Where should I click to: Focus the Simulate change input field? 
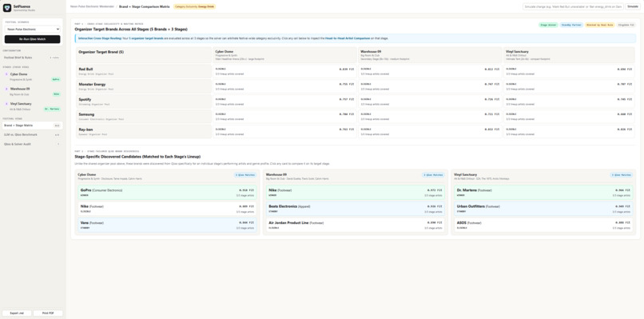coord(573,6)
